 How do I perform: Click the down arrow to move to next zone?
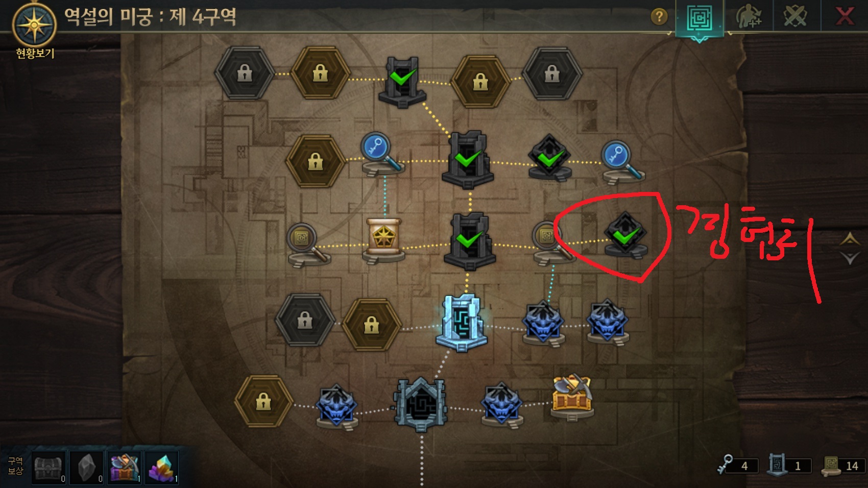coord(850,257)
